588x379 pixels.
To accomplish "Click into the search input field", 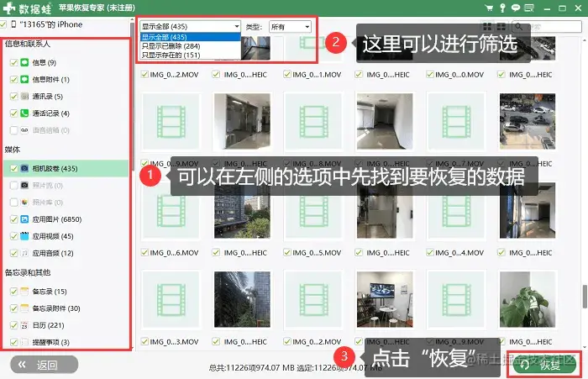I will [x=547, y=27].
